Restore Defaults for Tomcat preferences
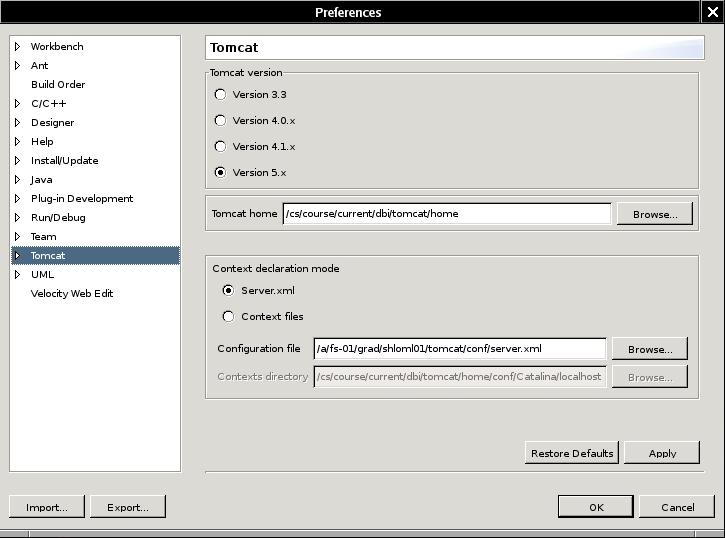The image size is (725, 538). pos(572,453)
